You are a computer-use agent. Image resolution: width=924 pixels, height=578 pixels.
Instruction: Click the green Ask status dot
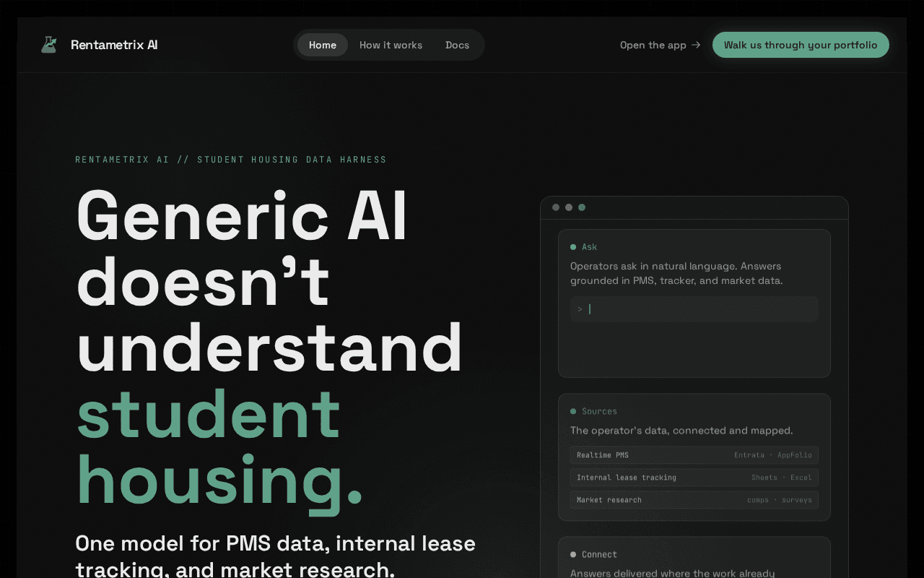coord(573,247)
